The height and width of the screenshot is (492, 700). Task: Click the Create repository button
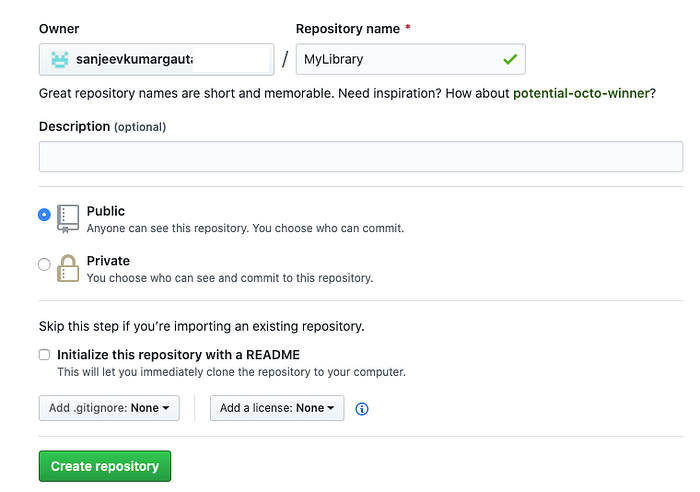pos(105,466)
